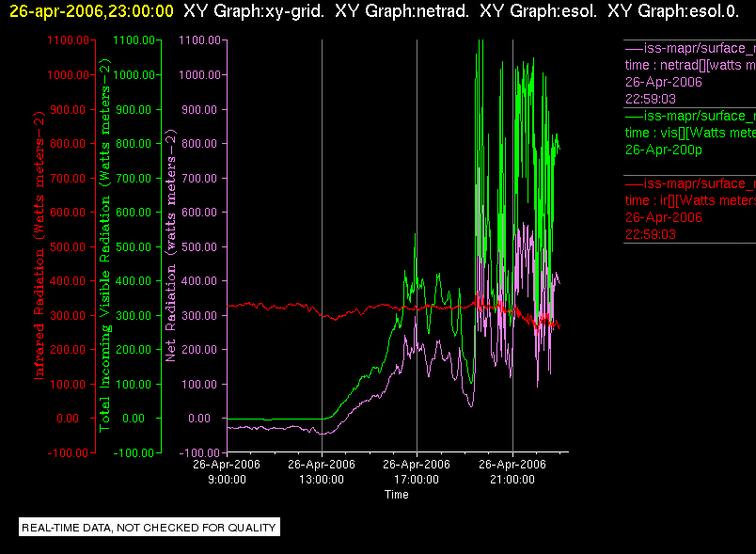This screenshot has width=756, height=554.
Task: Click green legend date '26-Apr-200p'
Action: 664,150
